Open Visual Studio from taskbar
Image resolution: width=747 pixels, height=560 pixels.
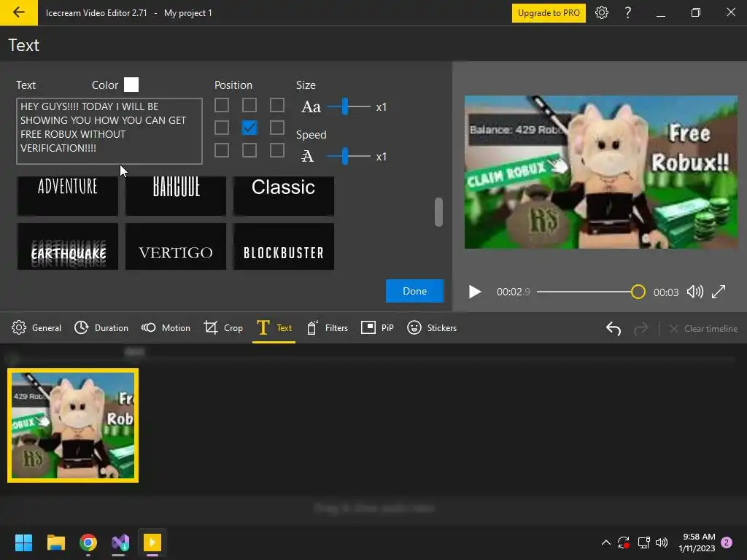coord(120,542)
